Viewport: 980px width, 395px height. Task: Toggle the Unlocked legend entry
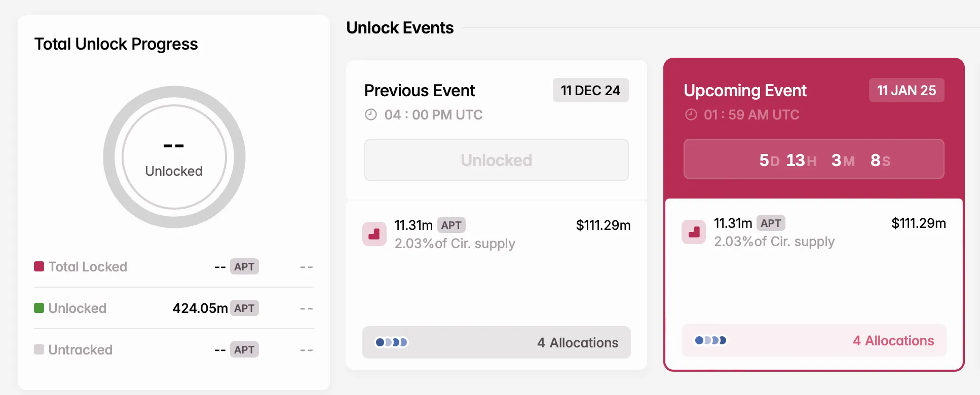(x=78, y=308)
